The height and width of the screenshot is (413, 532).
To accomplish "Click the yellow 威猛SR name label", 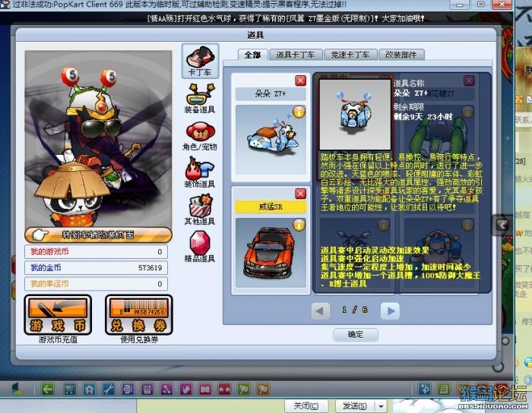I will [x=271, y=206].
